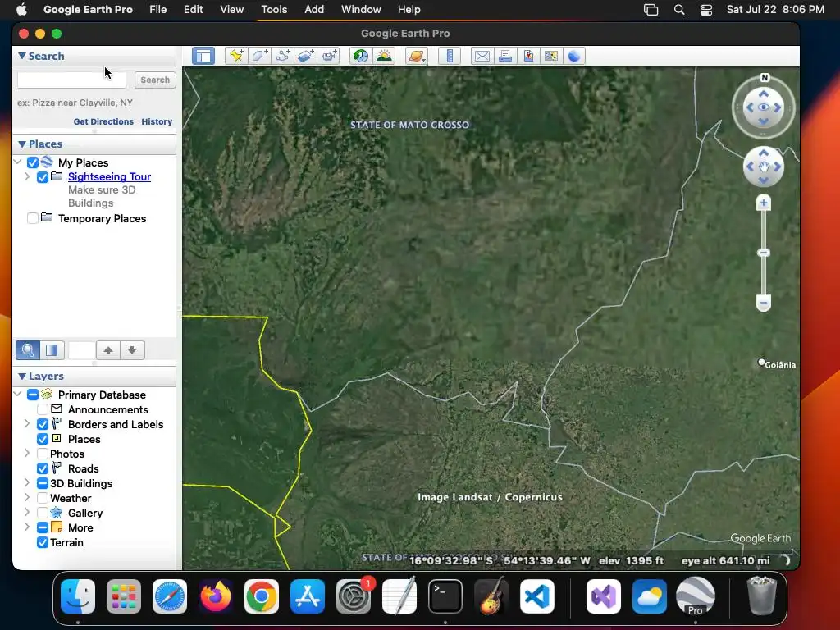Expand the Weather layer group
This screenshot has height=630, width=840.
[27, 498]
